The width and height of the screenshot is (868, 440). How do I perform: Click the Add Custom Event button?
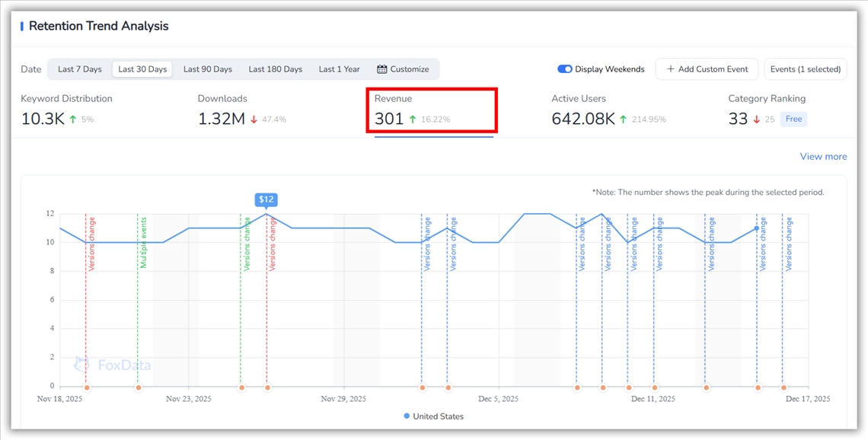click(x=707, y=69)
